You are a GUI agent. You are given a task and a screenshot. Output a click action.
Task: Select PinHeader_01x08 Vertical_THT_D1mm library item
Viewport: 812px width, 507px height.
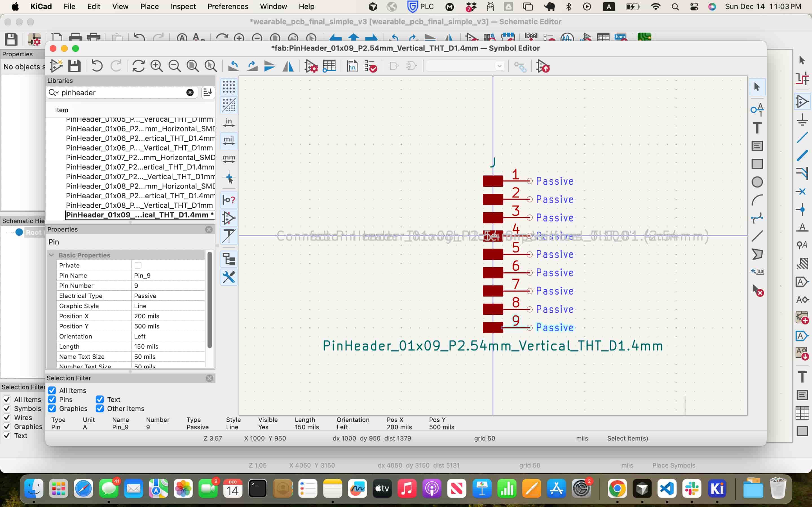139,205
